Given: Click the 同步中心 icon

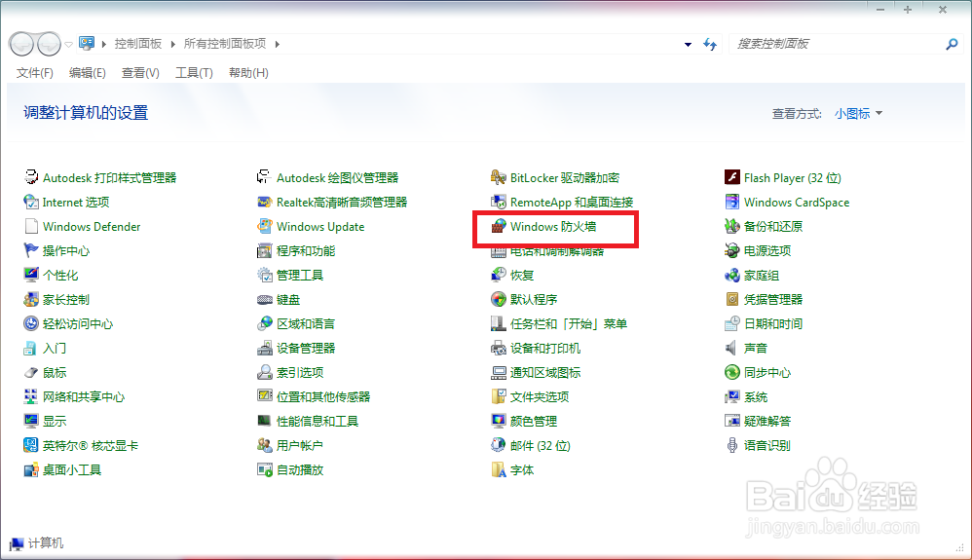Looking at the screenshot, I should 732,372.
